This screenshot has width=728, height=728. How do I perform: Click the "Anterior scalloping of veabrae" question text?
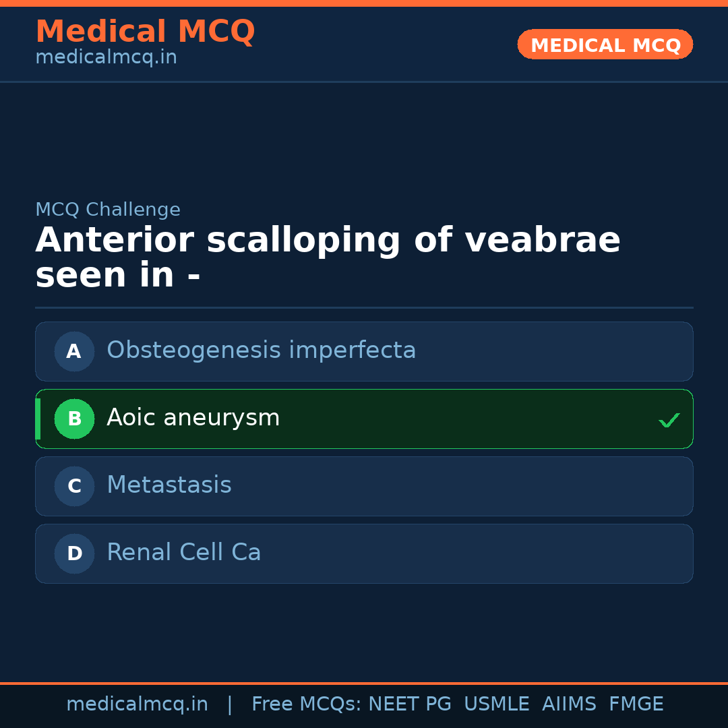[328, 241]
